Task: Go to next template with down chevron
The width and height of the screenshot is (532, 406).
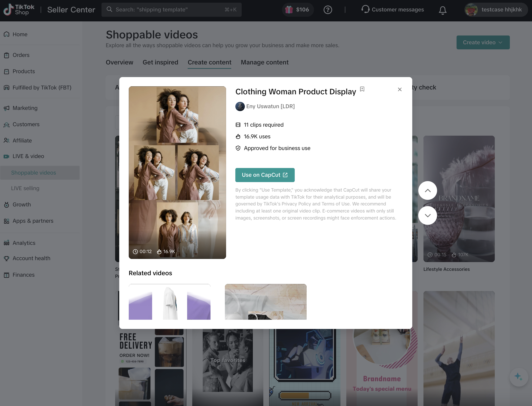Action: click(427, 215)
